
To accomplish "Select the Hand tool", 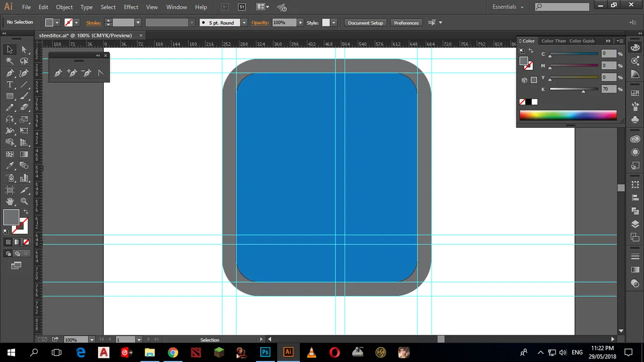I will [10, 202].
